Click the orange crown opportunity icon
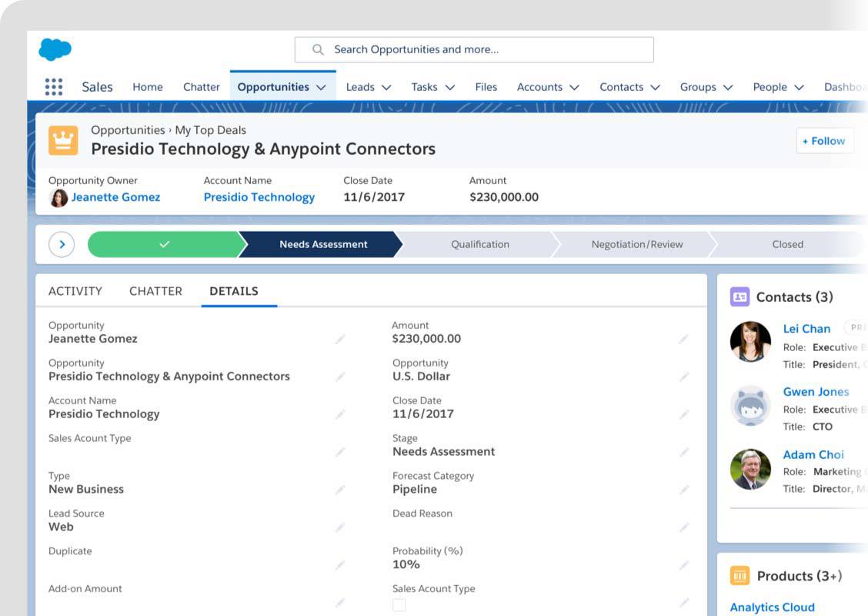868x616 pixels. coord(63,140)
